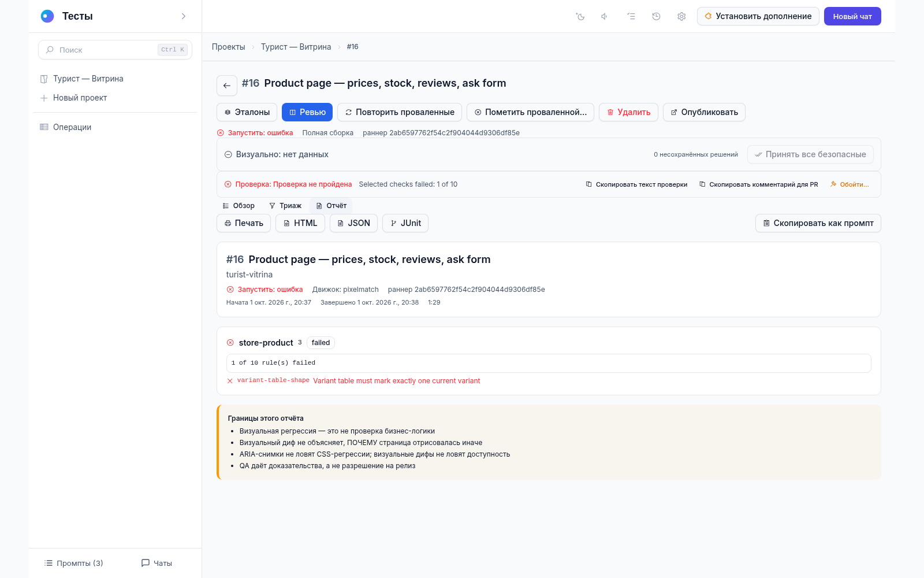Image resolution: width=924 pixels, height=578 pixels.
Task: Click the failed badge next to store-product
Action: click(x=321, y=343)
